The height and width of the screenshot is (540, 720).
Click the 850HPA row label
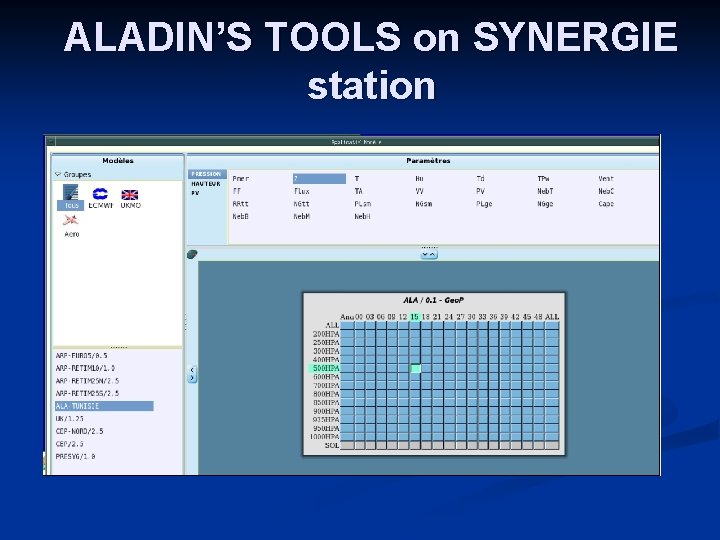coord(326,403)
